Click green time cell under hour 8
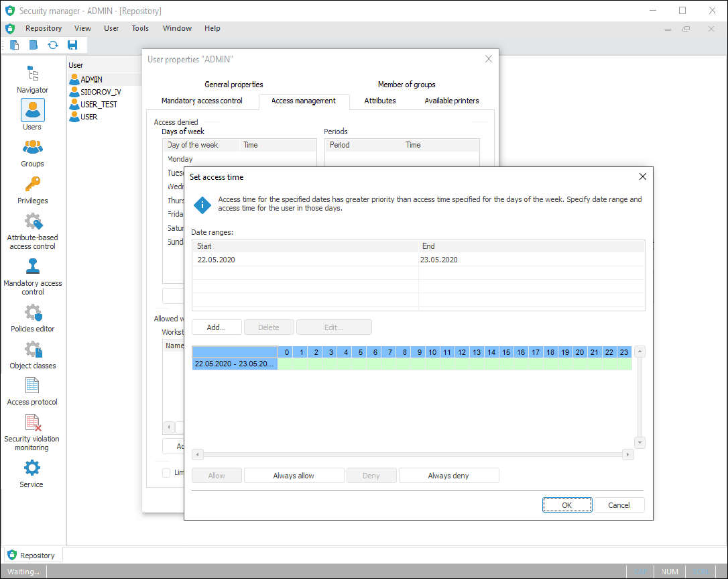This screenshot has height=579, width=728. point(404,364)
